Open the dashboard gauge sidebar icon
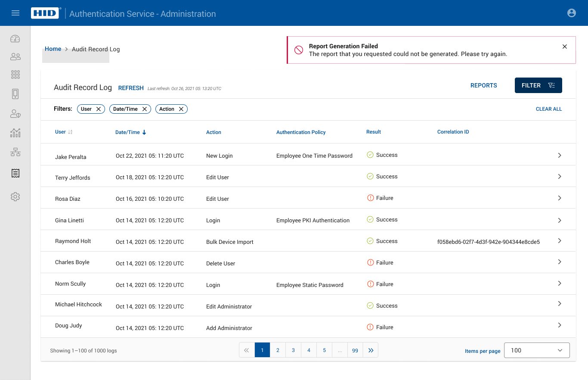Screen dimensions: 588x380 point(15,39)
